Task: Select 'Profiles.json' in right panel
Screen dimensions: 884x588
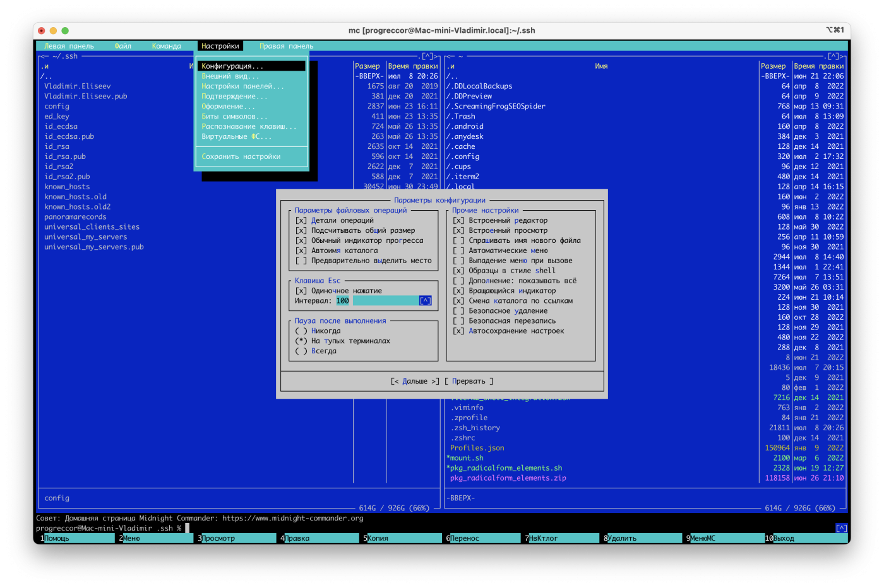Action: 477,448
